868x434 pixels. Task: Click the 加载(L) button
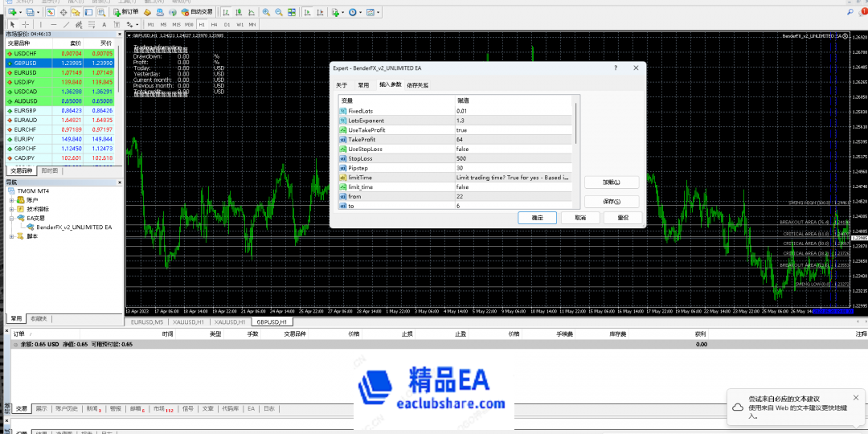point(609,182)
